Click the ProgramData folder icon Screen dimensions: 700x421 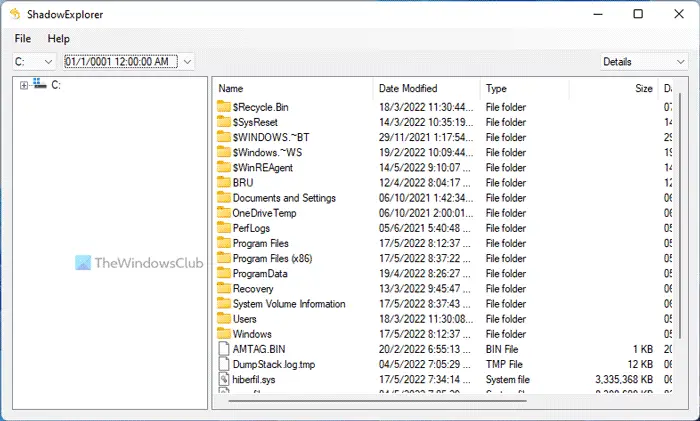click(224, 273)
